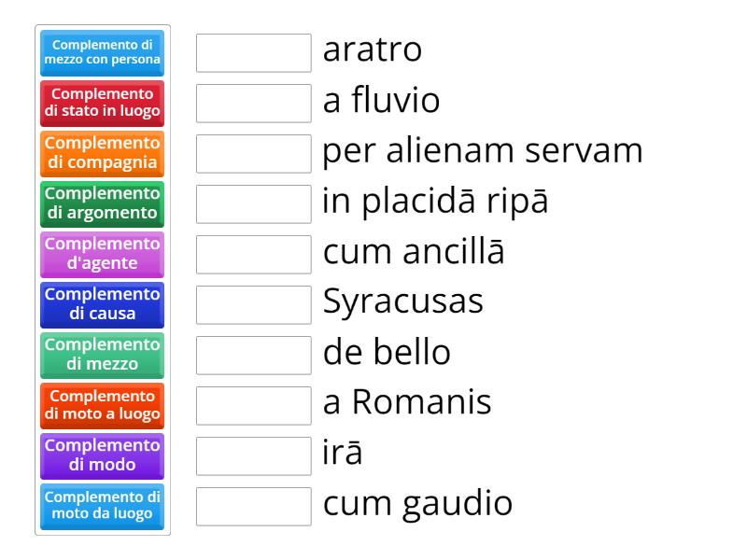Click the answer slot for 'in placidā ripā'
Screen dimensions: 747x560
(x=253, y=204)
